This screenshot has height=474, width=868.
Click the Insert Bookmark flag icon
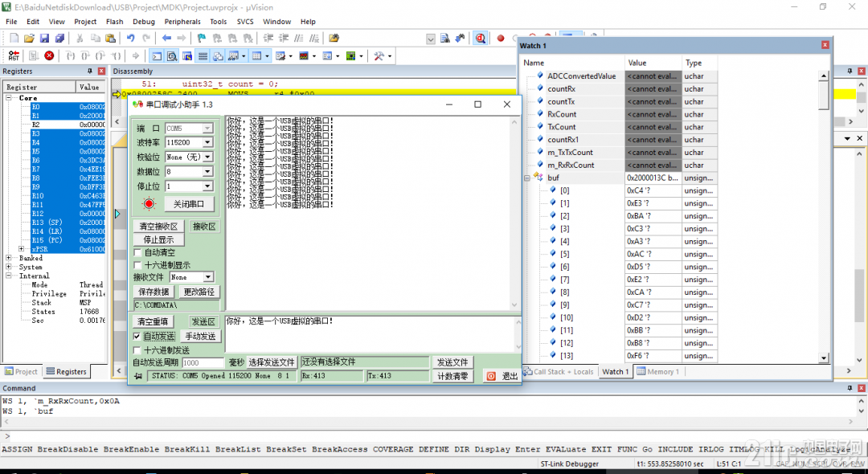202,39
